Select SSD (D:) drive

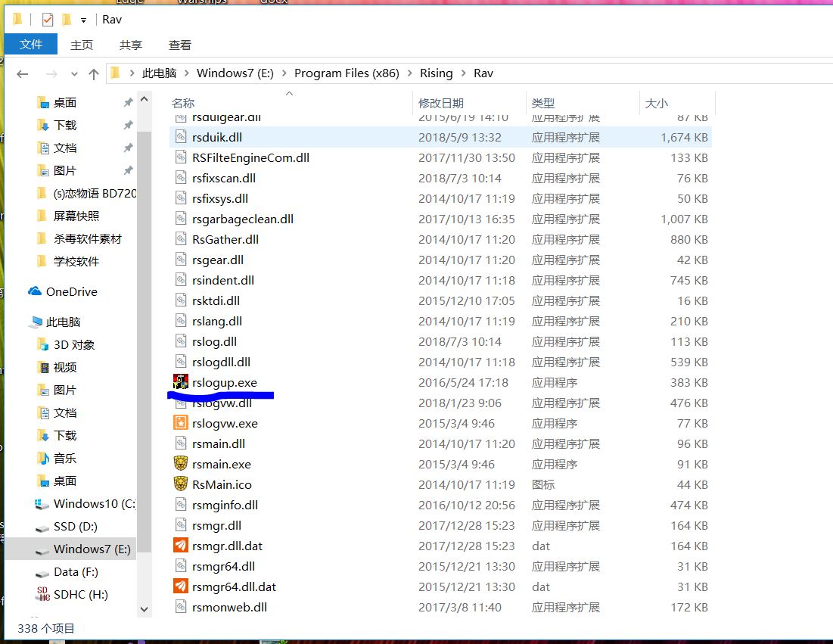[x=67, y=527]
